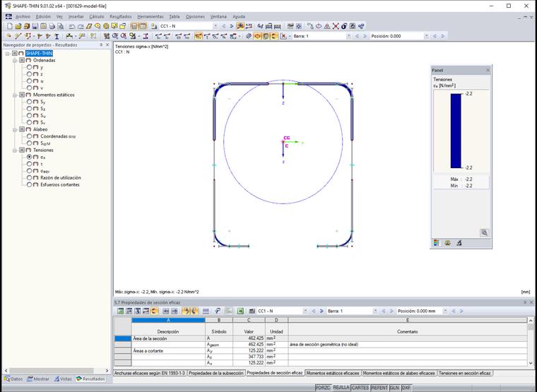Collapse the Alabeo tree node
This screenshot has width=537, height=392.
[15, 129]
